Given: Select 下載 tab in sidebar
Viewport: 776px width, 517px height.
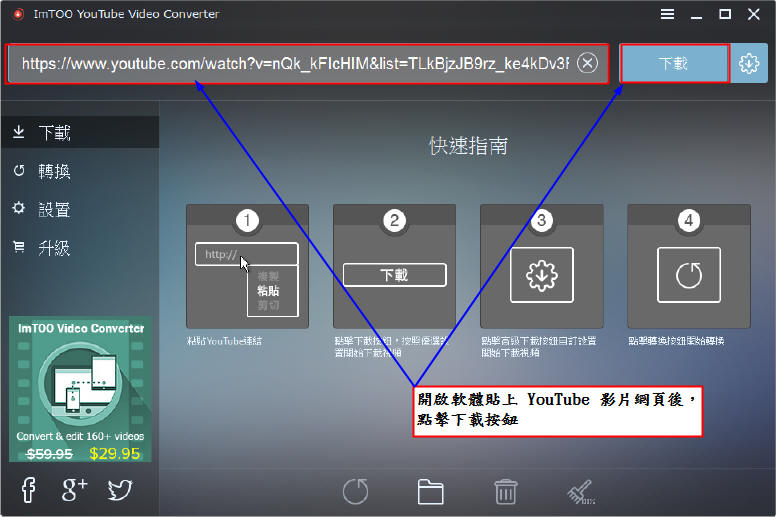Looking at the screenshot, I should (x=55, y=133).
